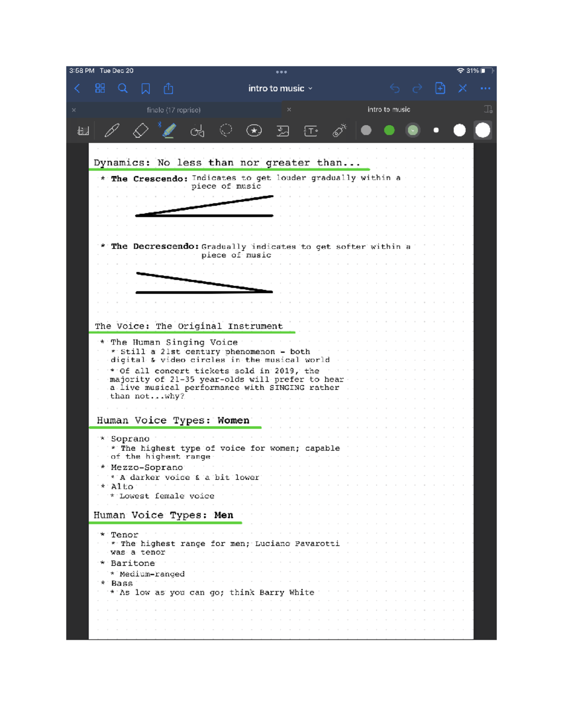Toggle the bookmark for this page
563x728 pixels.
coord(145,89)
